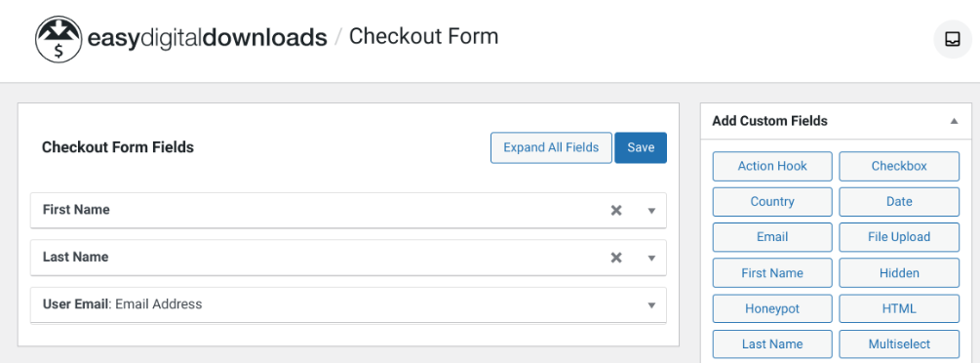Viewport: 980px width, 363px height.
Task: Add a File Upload custom field
Action: [899, 237]
